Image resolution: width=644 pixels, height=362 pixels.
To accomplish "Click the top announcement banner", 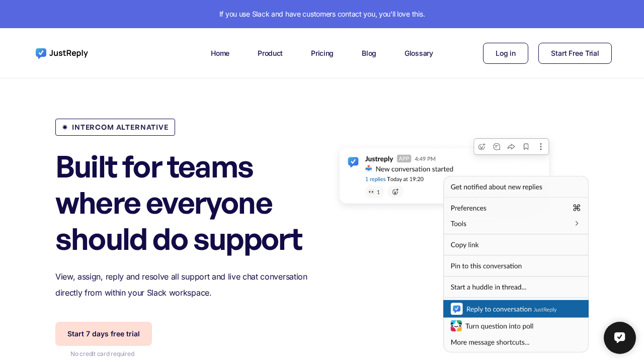I will point(322,14).
